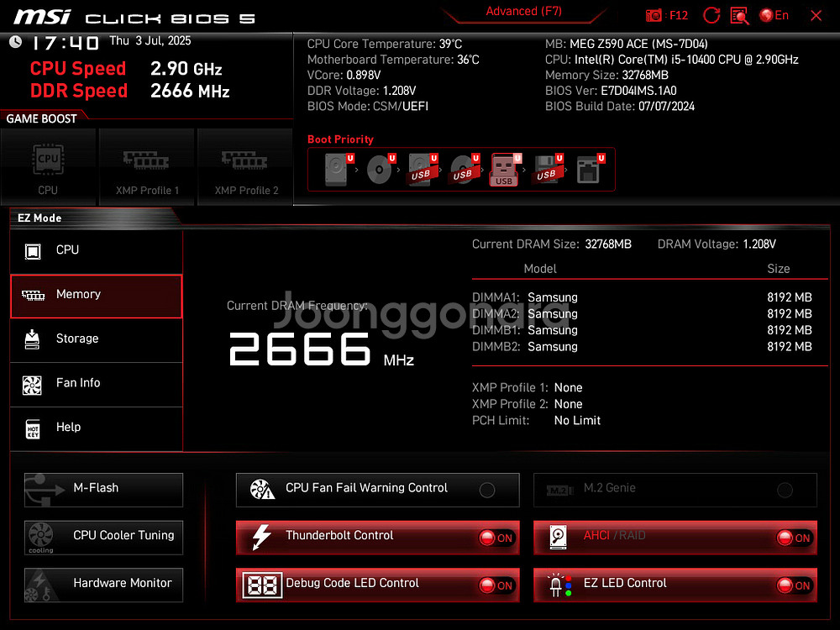
Task: Click the DIMMB2 Samsung row
Action: (x=642, y=347)
